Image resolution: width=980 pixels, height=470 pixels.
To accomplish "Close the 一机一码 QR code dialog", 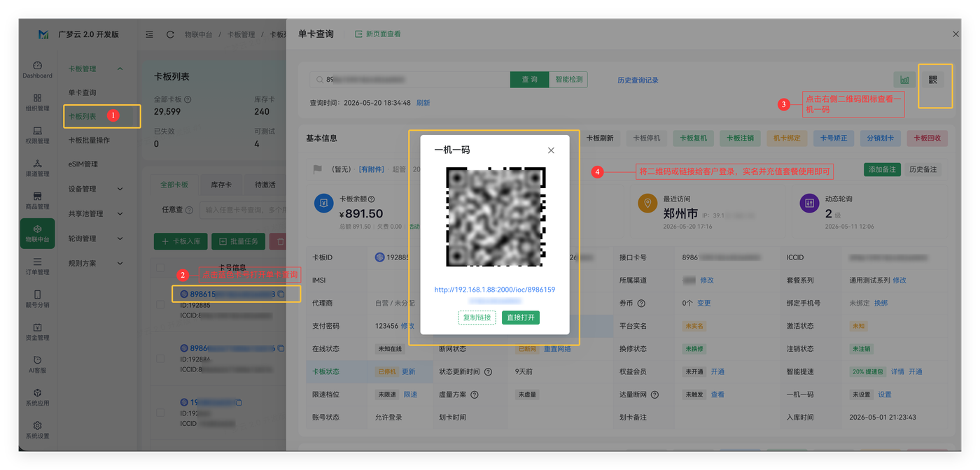I will tap(551, 150).
